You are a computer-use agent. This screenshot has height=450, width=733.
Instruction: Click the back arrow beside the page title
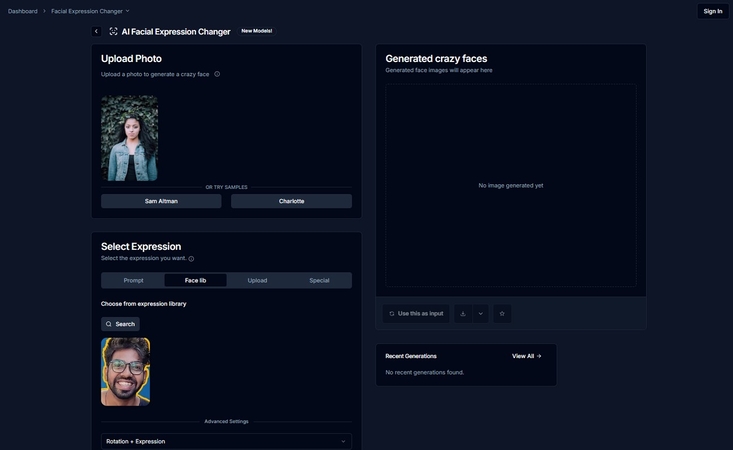pos(96,31)
